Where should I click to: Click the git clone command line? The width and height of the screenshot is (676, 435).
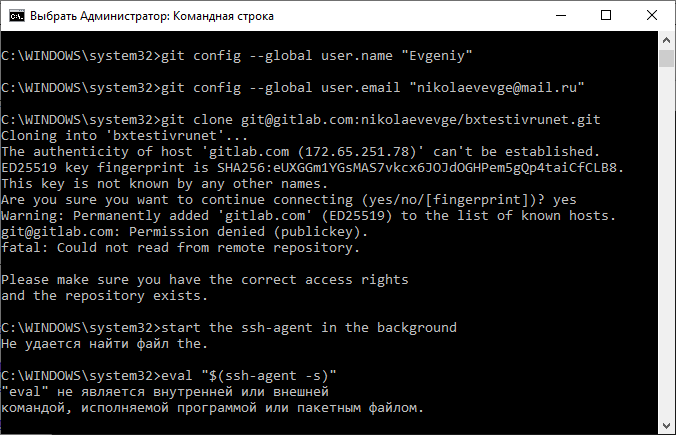click(x=300, y=119)
